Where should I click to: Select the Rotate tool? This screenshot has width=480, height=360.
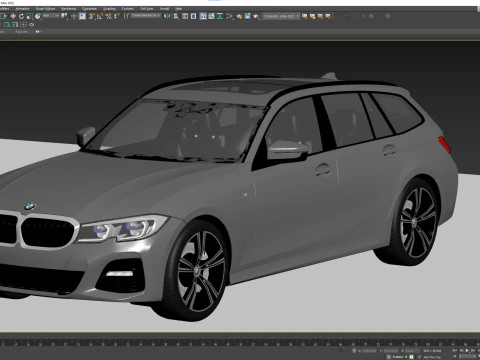click(x=21, y=16)
